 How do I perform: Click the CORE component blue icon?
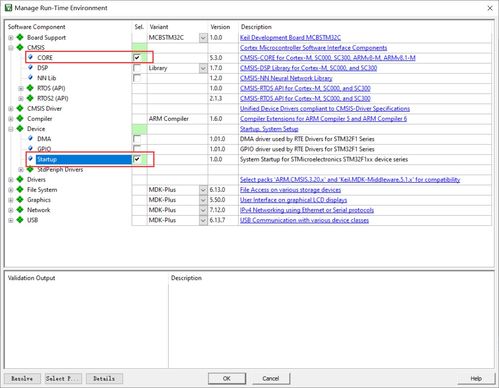(30, 57)
